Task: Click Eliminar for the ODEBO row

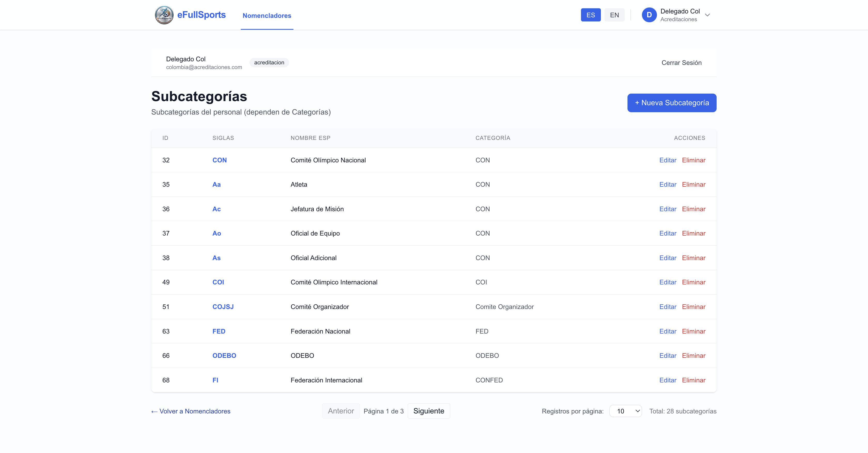Action: (693, 356)
